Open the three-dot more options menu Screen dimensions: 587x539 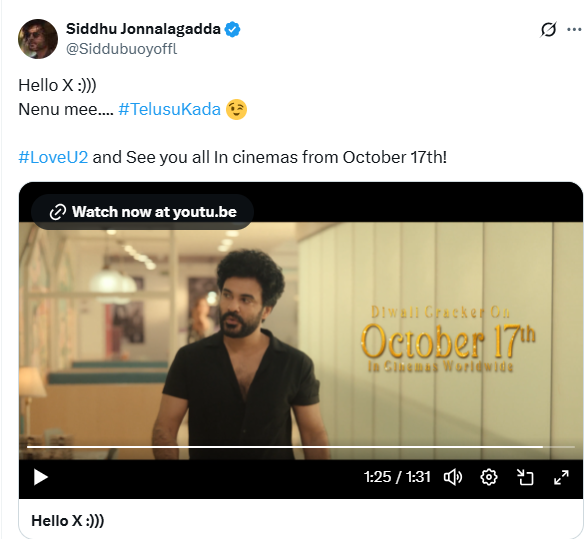[x=574, y=30]
